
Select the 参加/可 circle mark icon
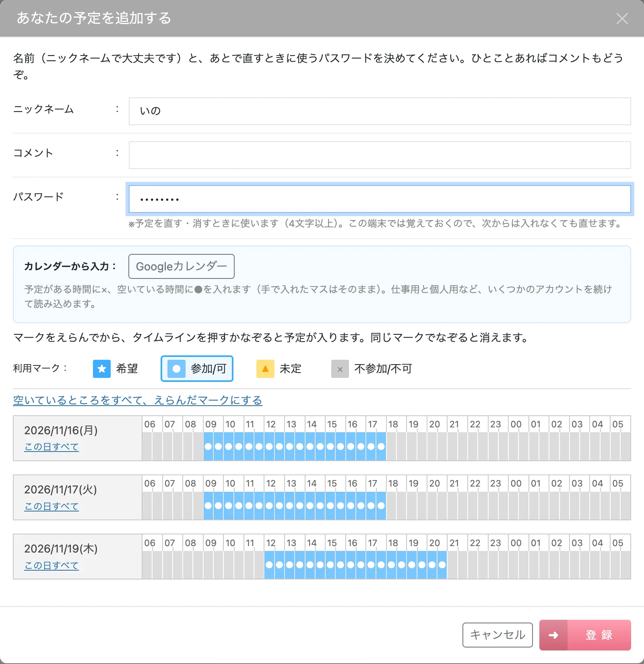coord(176,369)
